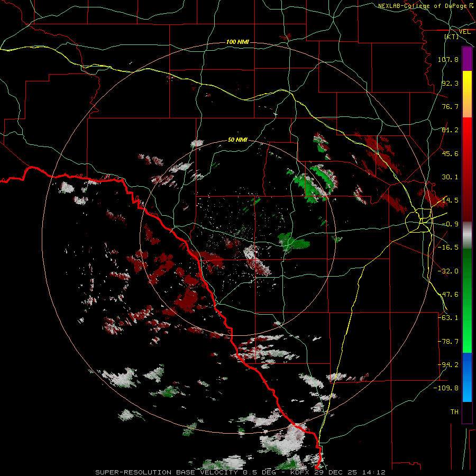
Task: Click the 100 NMI range ring label
Action: [x=237, y=42]
